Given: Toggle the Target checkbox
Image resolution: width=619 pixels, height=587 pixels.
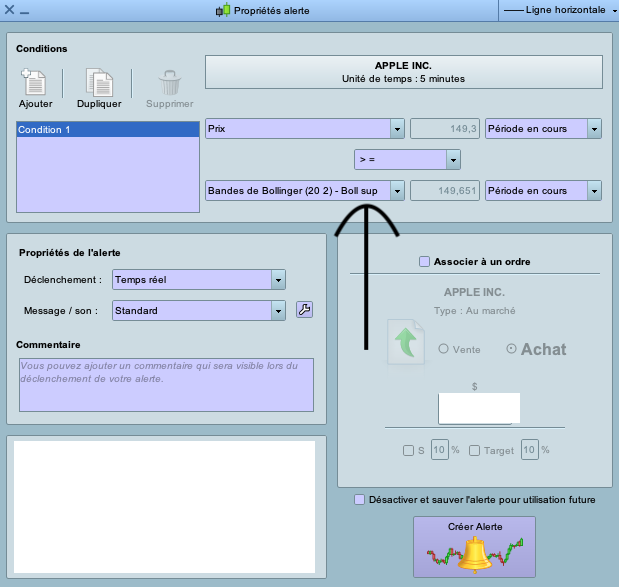Looking at the screenshot, I should click(x=474, y=450).
